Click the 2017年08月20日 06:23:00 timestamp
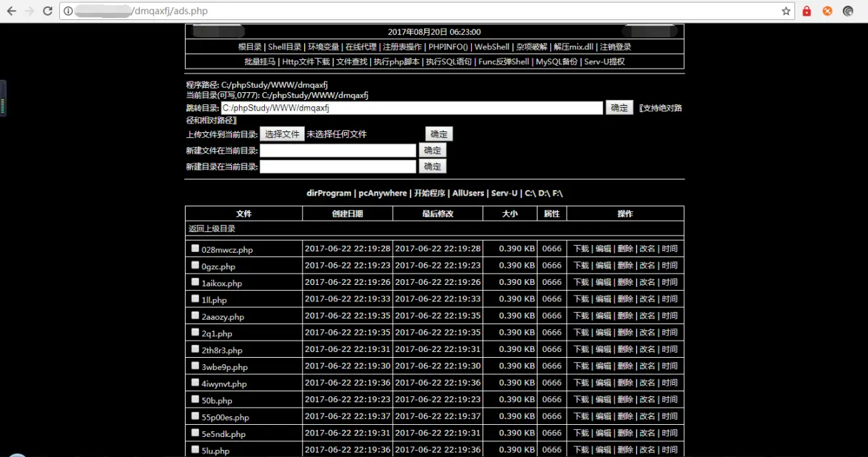This screenshot has width=868, height=457. [x=434, y=32]
